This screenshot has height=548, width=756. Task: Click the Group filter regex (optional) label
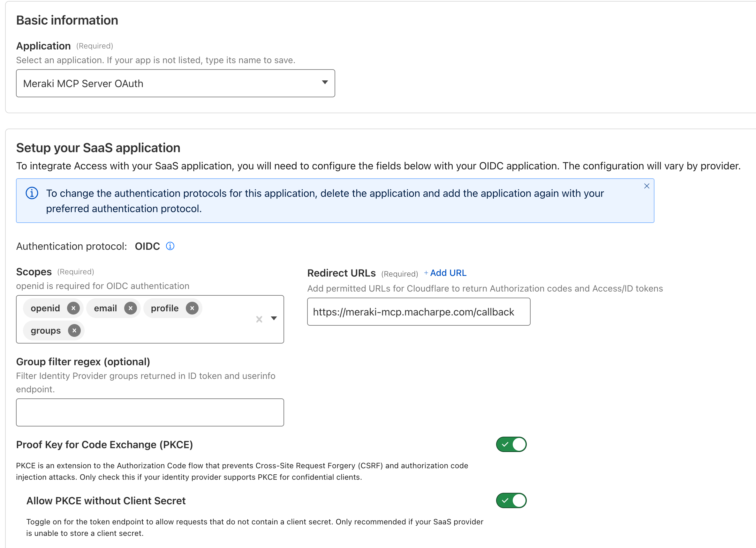pos(83,362)
